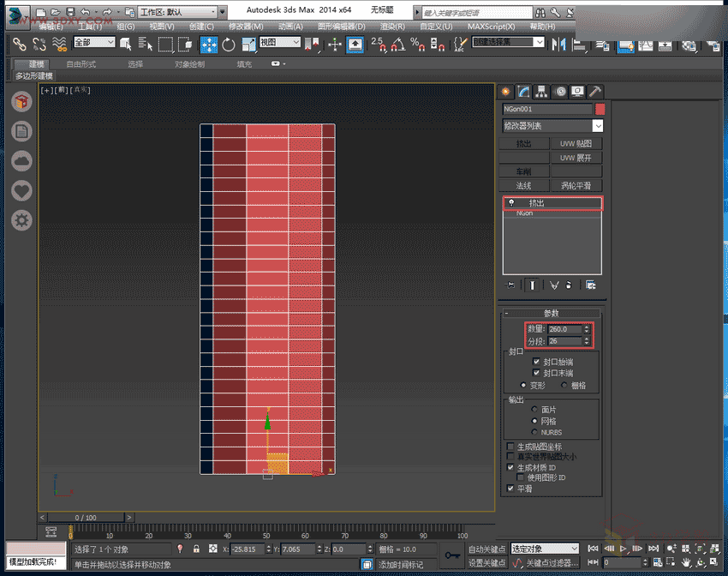This screenshot has width=728, height=576.
Task: Click the NGon001 object color swatch
Action: (x=600, y=109)
